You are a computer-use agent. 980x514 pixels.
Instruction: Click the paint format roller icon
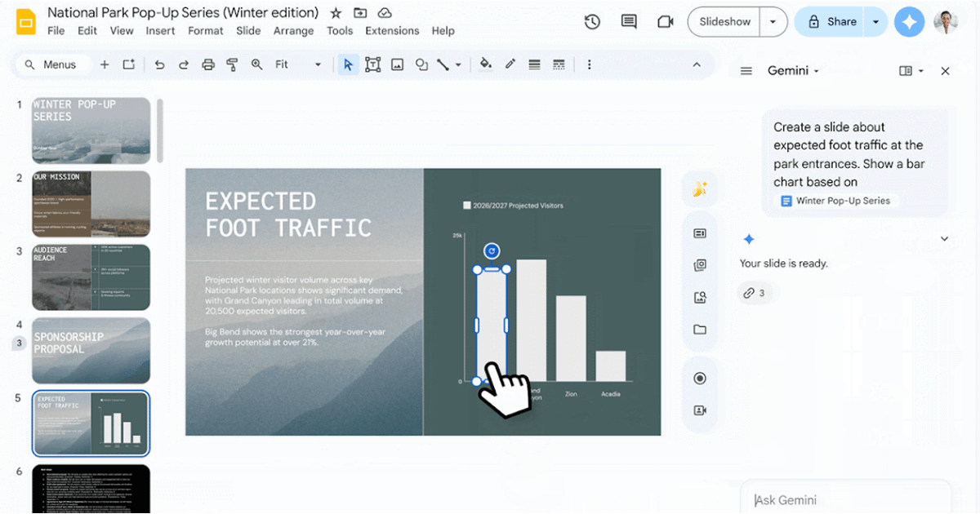tap(232, 64)
